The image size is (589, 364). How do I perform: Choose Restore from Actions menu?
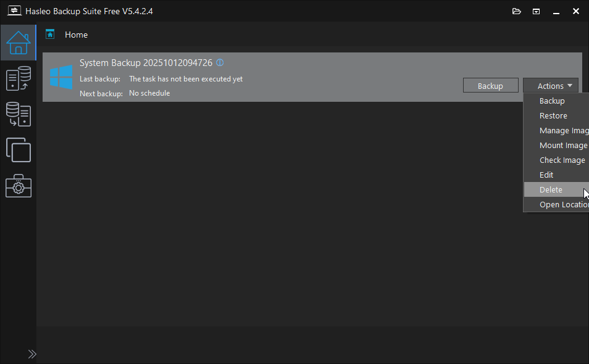[556, 115]
